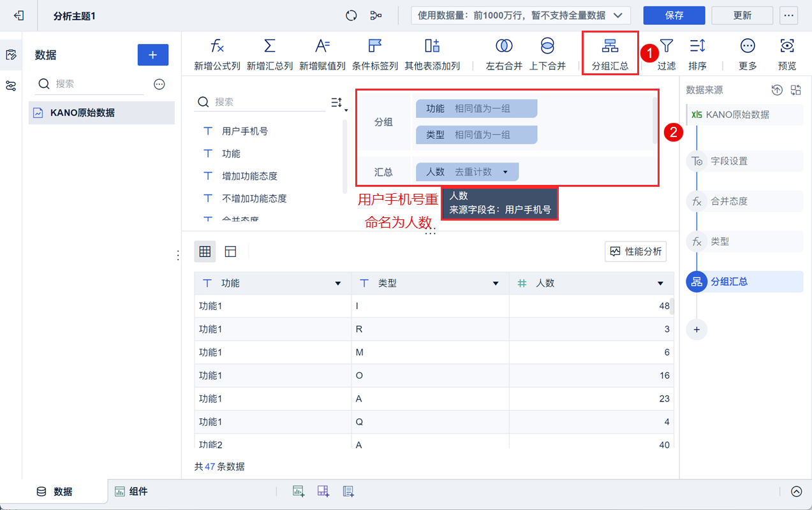Image resolution: width=812 pixels, height=510 pixels.
Task: Click the 预览 preview tool
Action: (x=787, y=55)
